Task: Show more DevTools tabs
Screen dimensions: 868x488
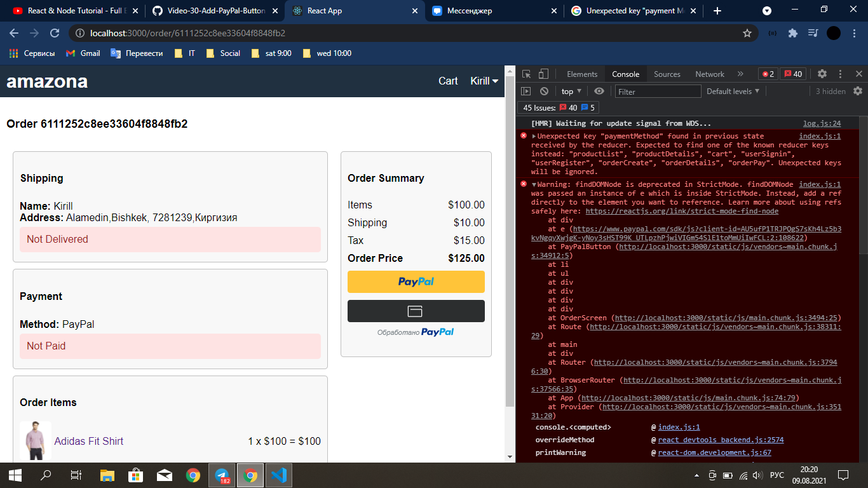Action: [x=740, y=74]
